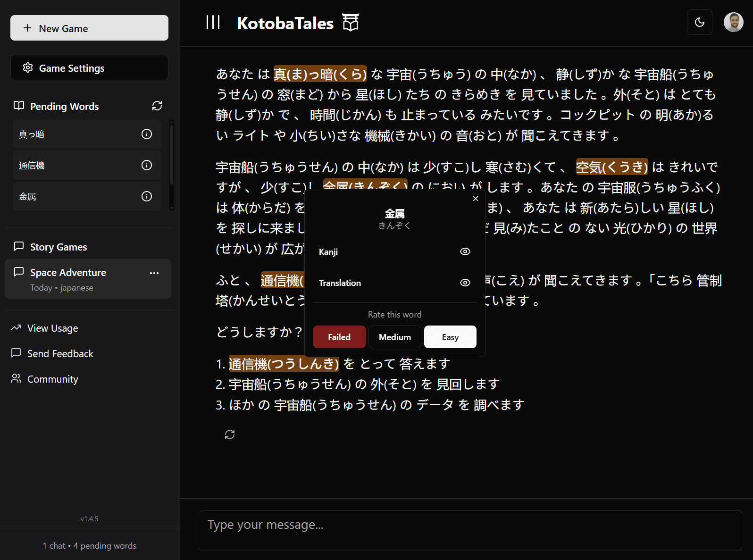Close the 金属 word popup

click(476, 199)
